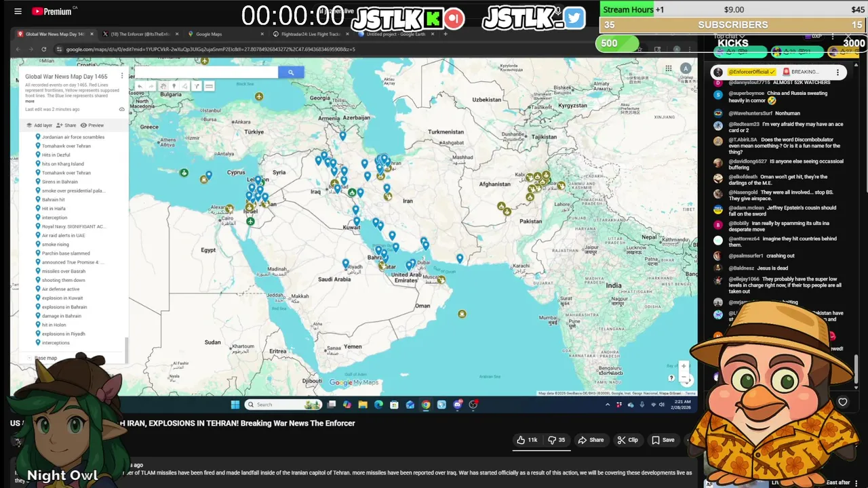Image resolution: width=868 pixels, height=488 pixels.
Task: Select 'Jordanian air force scrambles' entry
Action: (73, 137)
